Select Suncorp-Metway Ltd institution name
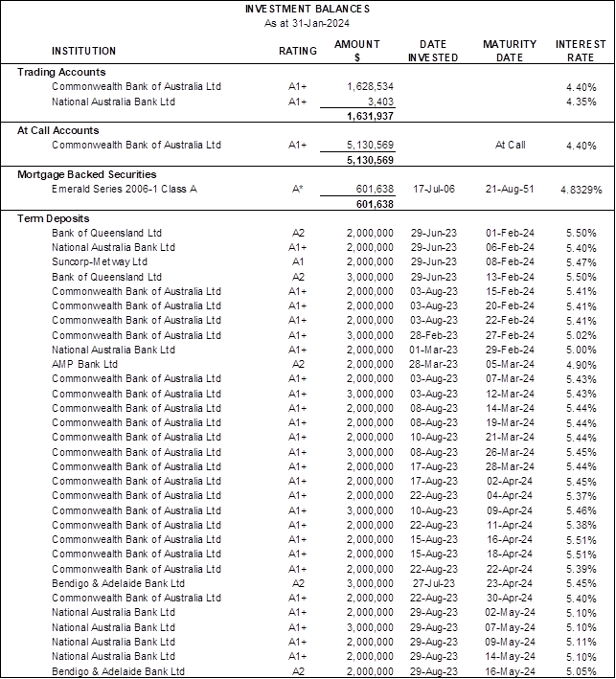The image size is (616, 679). (x=100, y=262)
